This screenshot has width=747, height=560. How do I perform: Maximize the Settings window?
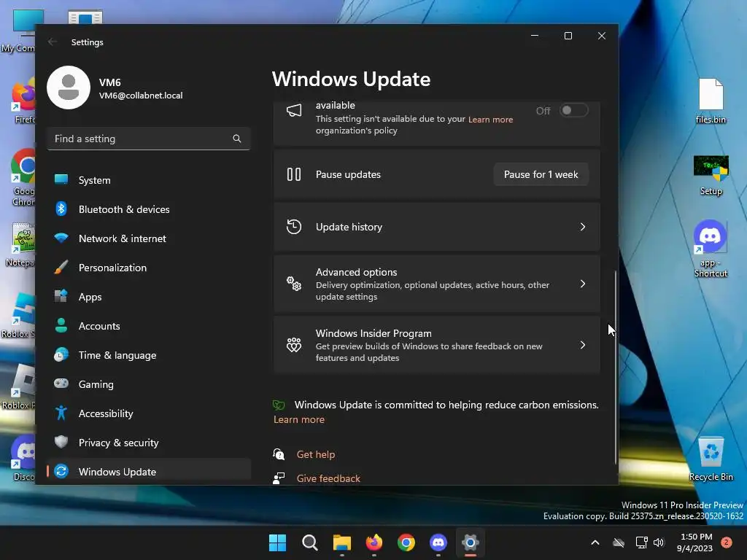click(x=568, y=36)
